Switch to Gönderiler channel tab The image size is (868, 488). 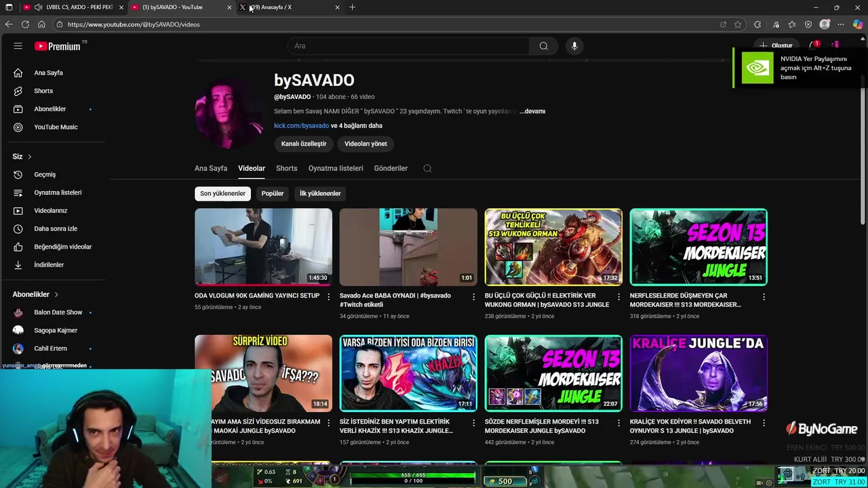click(x=391, y=168)
